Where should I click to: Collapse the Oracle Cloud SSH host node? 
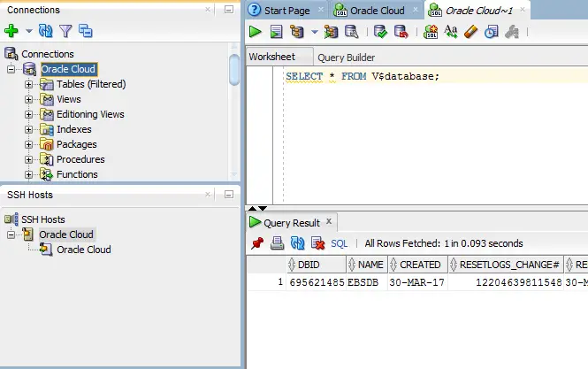click(11, 234)
